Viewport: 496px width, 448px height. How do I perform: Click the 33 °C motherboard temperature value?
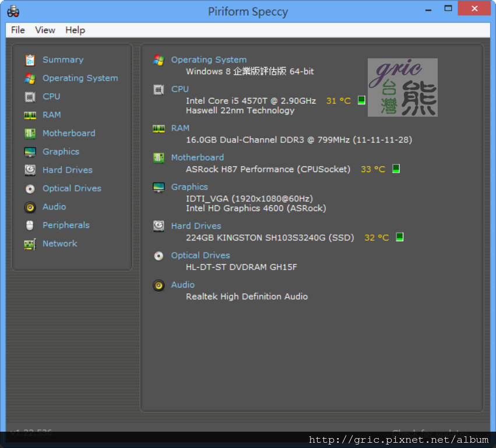(x=373, y=169)
